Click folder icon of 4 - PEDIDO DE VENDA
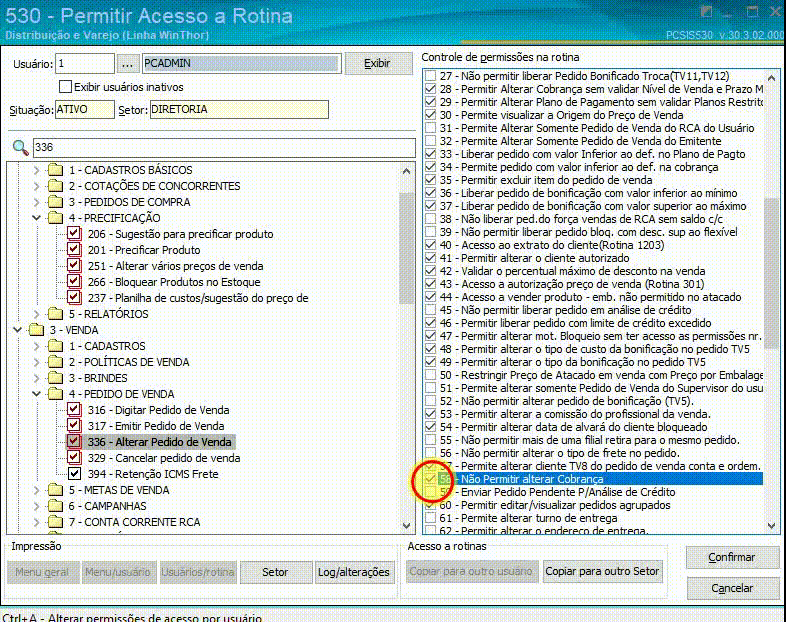Viewport: 786px width, 622px height. tap(56, 394)
